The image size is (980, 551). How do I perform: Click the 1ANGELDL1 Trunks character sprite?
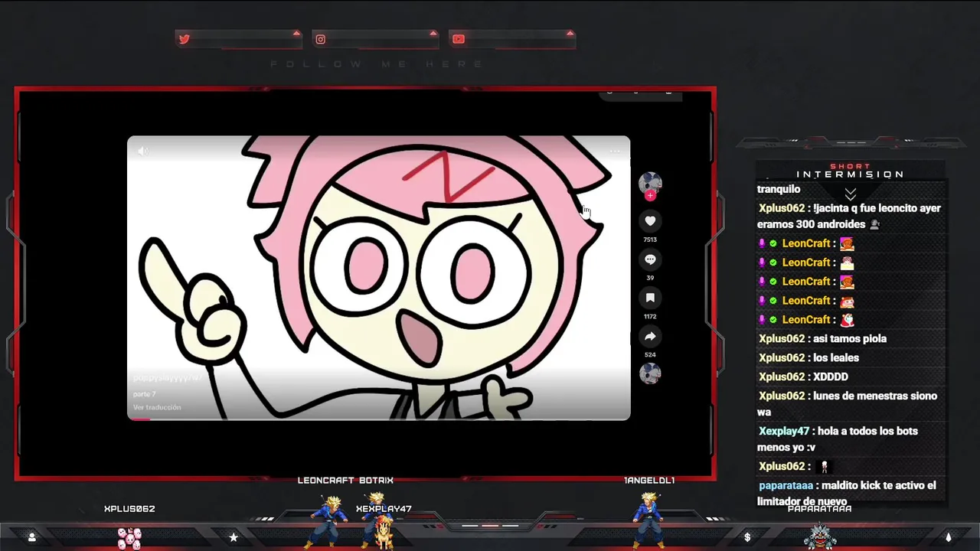pyautogui.click(x=649, y=520)
